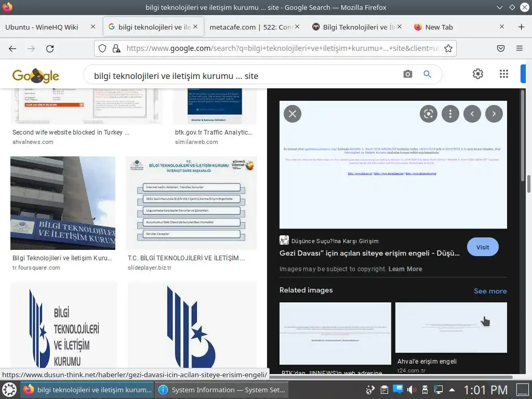Open Düşünce Suçu?!na Karşı Girişim source link
This screenshot has height=399, width=532.
tap(335, 241)
